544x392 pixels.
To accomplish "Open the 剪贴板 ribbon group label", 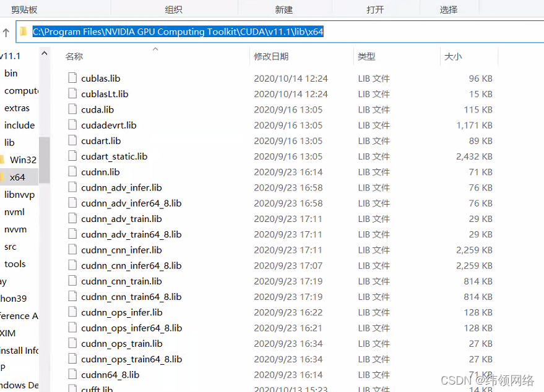I will pyautogui.click(x=24, y=10).
